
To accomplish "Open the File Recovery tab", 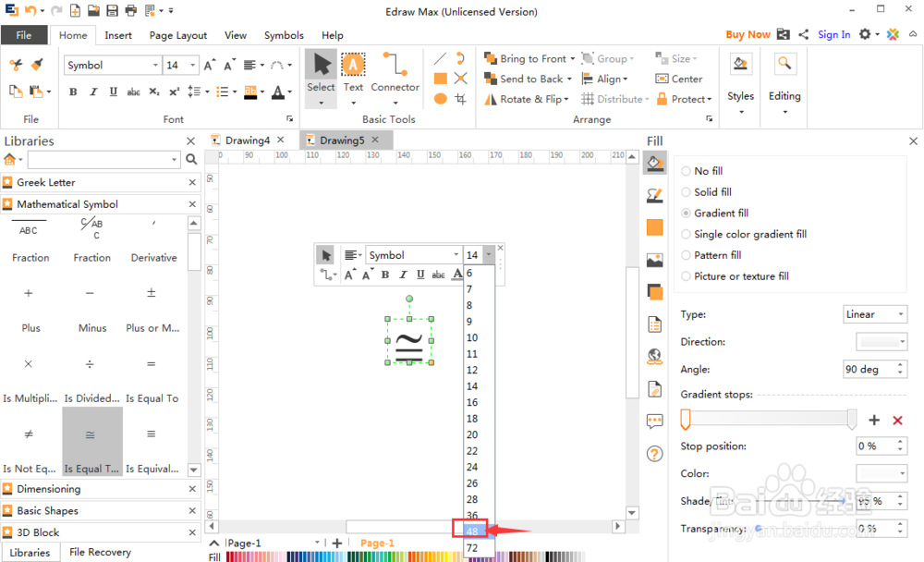I will pyautogui.click(x=100, y=552).
